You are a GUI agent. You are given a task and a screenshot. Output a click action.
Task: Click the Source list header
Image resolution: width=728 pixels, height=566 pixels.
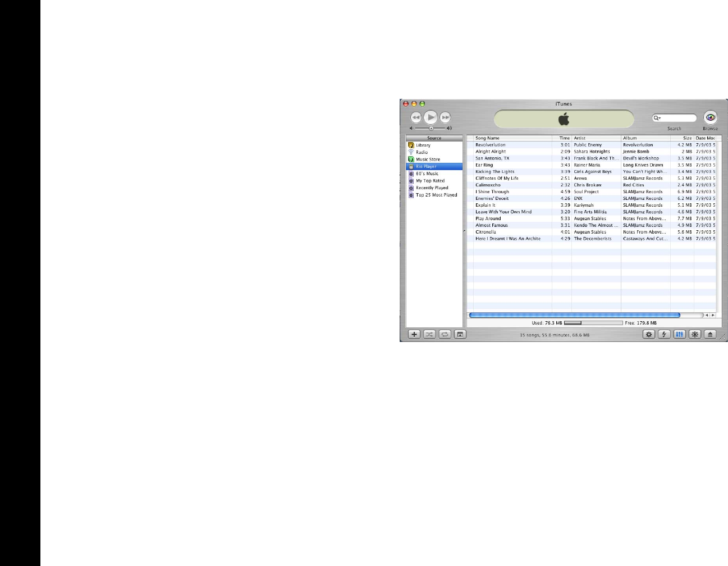pos(434,138)
